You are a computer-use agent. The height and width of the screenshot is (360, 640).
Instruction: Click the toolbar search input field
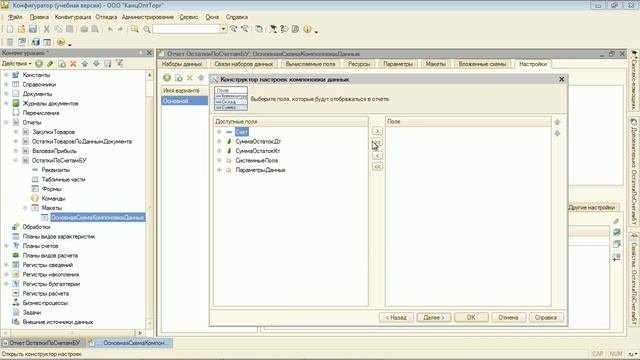187,29
